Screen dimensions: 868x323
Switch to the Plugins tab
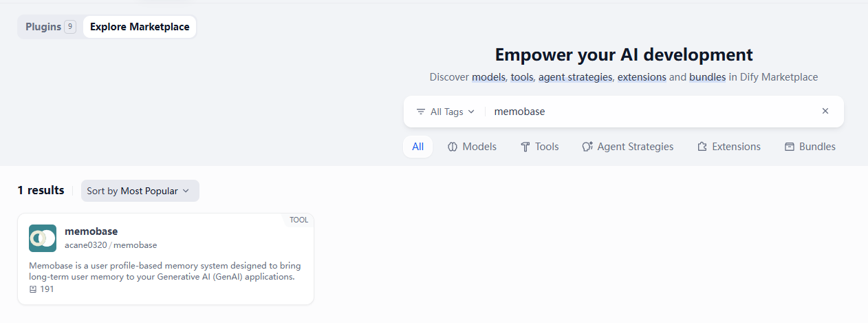(50, 27)
